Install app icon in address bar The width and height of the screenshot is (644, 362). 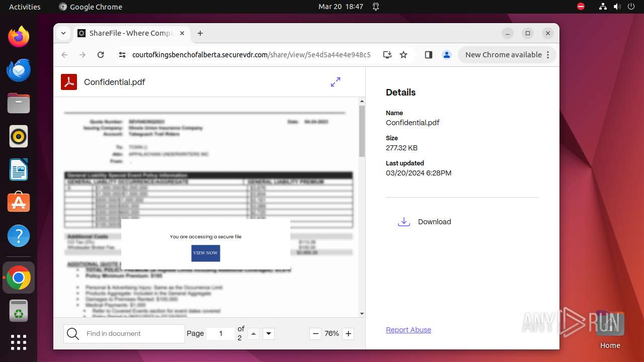click(x=387, y=55)
